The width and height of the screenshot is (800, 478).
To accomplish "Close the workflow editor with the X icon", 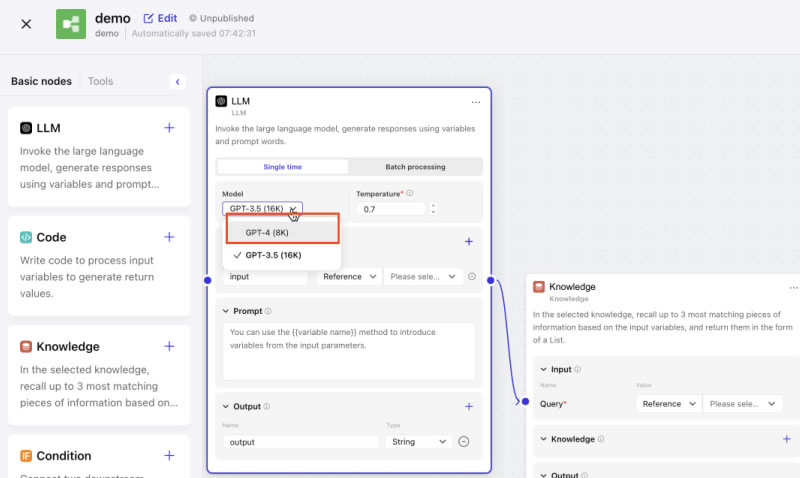I will coord(26,24).
